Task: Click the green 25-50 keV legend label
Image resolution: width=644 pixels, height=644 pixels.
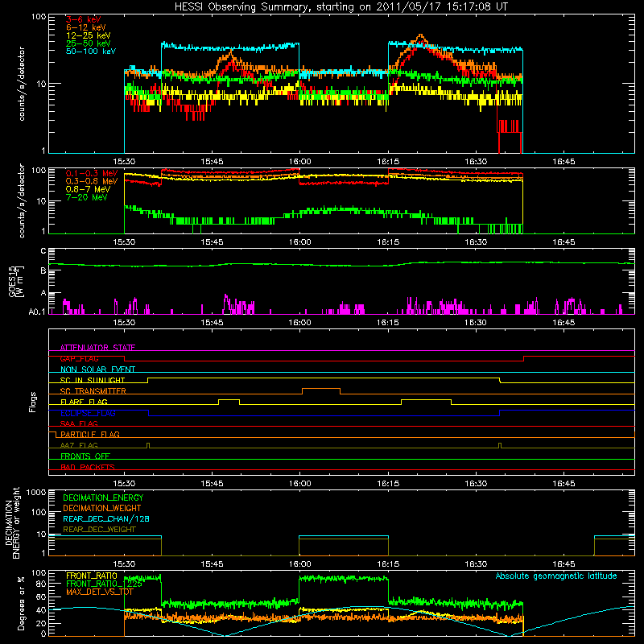Action: pos(89,43)
